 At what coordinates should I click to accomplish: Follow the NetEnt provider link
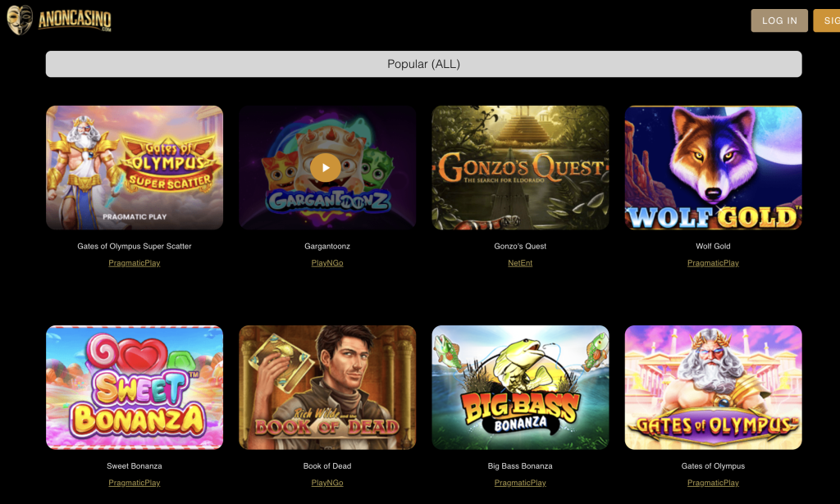pyautogui.click(x=520, y=263)
